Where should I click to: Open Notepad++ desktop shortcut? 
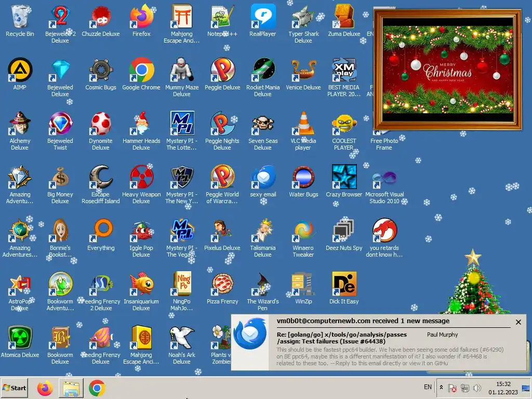click(222, 20)
